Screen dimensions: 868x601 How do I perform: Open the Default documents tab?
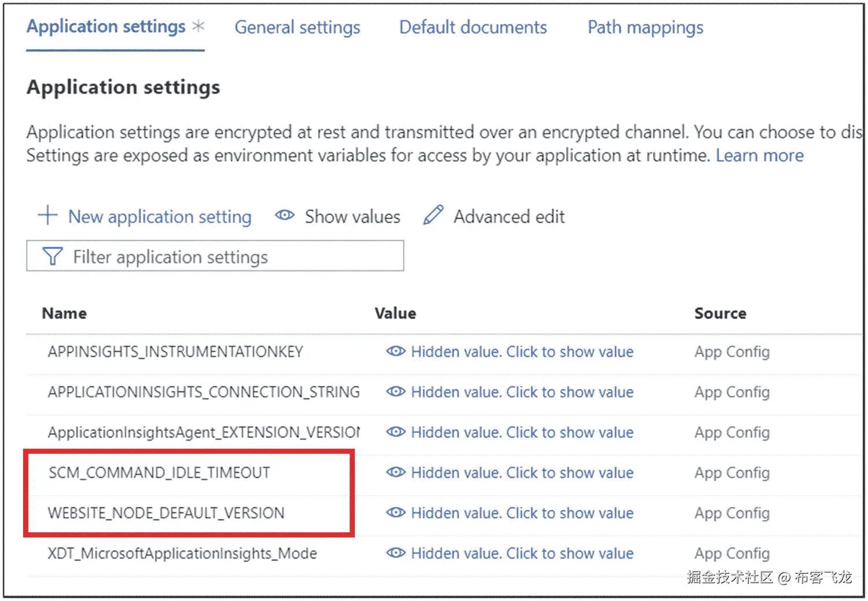point(473,27)
